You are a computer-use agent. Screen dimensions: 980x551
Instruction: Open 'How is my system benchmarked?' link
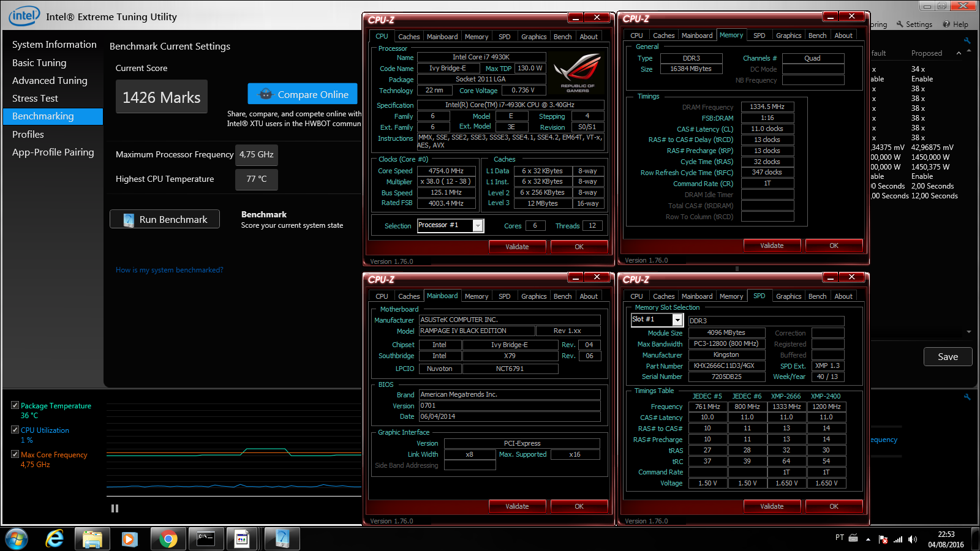169,270
